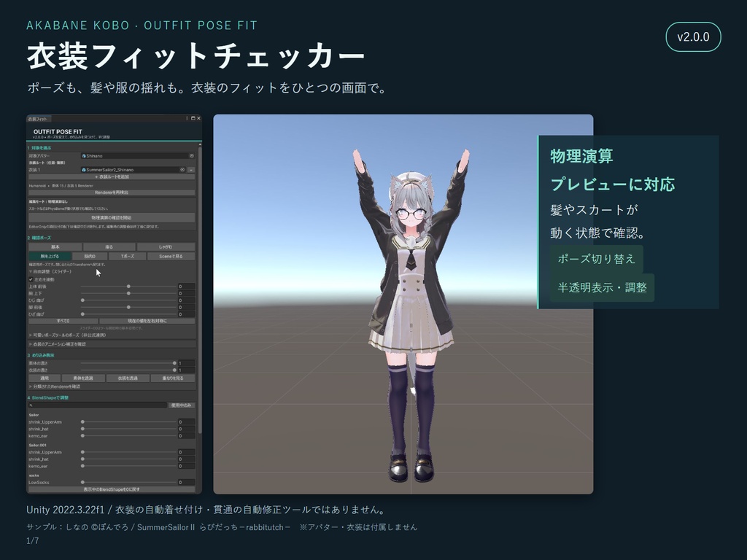The image size is (747, 560).
Task: Select the Tポーズ pose button
Action: (127, 256)
